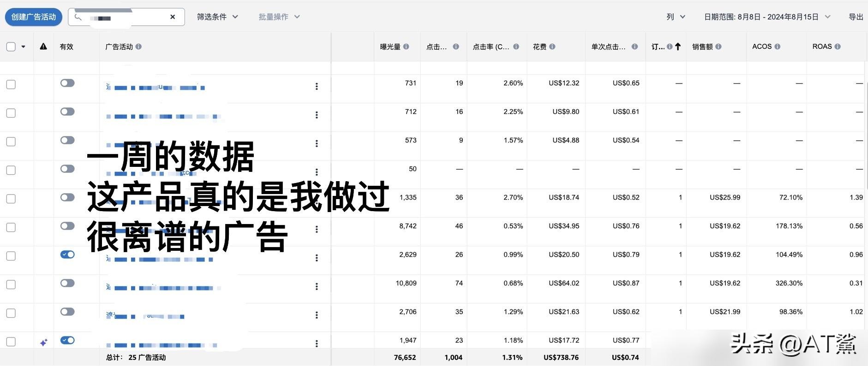The image size is (868, 366).
Task: Click the 订单 column sort arrow
Action: (678, 47)
